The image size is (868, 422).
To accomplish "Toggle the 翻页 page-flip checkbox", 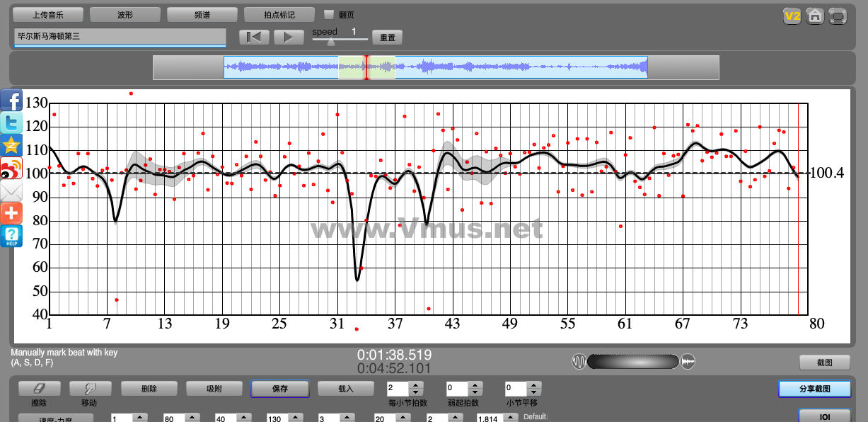I will [x=328, y=14].
